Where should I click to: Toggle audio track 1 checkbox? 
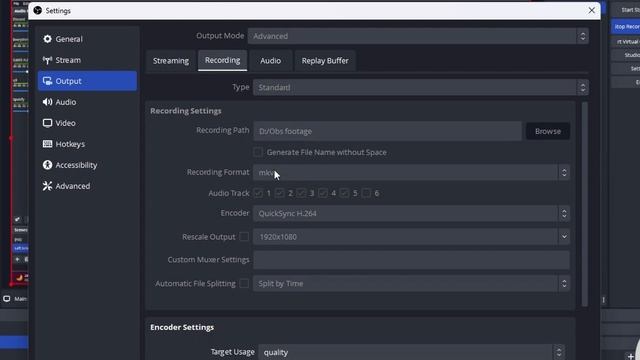(258, 193)
